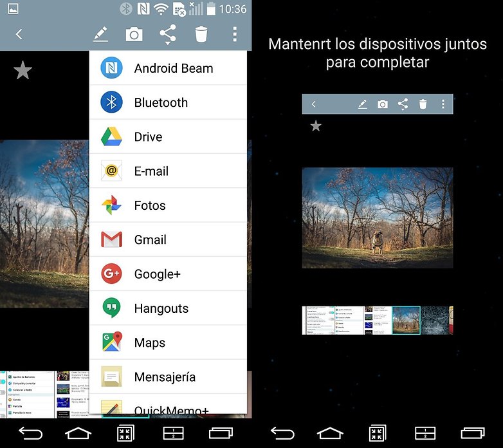Tap image notification icon in status bar
This screenshot has height=448, width=503.
(x=13, y=8)
